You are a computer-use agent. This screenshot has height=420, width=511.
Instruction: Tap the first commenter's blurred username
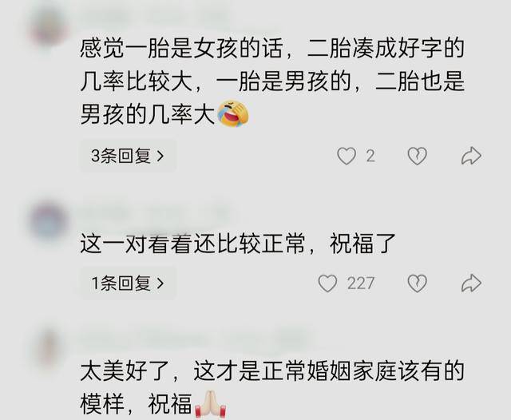point(155,14)
